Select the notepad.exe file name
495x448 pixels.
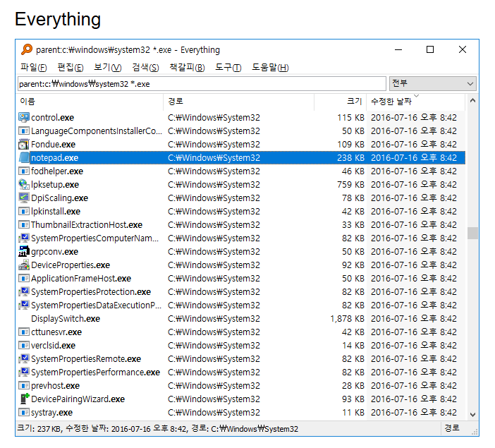(54, 157)
